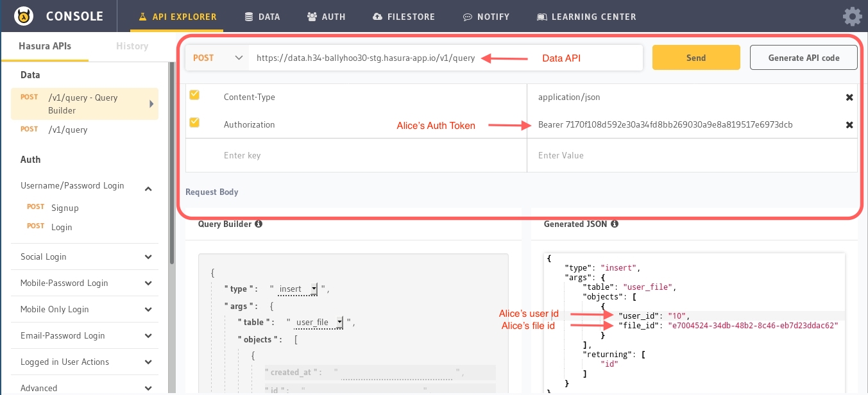Click the "returning" JSON line
Image resolution: width=868 pixels, height=395 pixels.
pyautogui.click(x=615, y=354)
